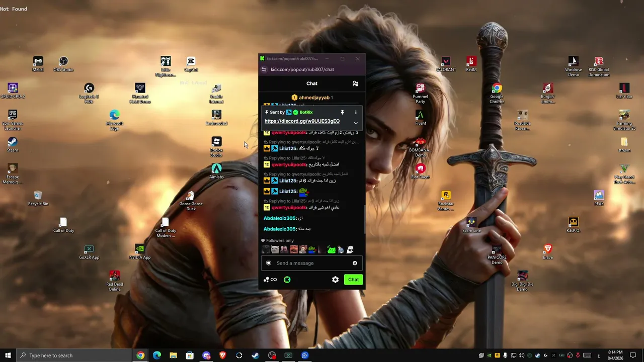
Task: Focus the Send a message field
Action: (312, 263)
